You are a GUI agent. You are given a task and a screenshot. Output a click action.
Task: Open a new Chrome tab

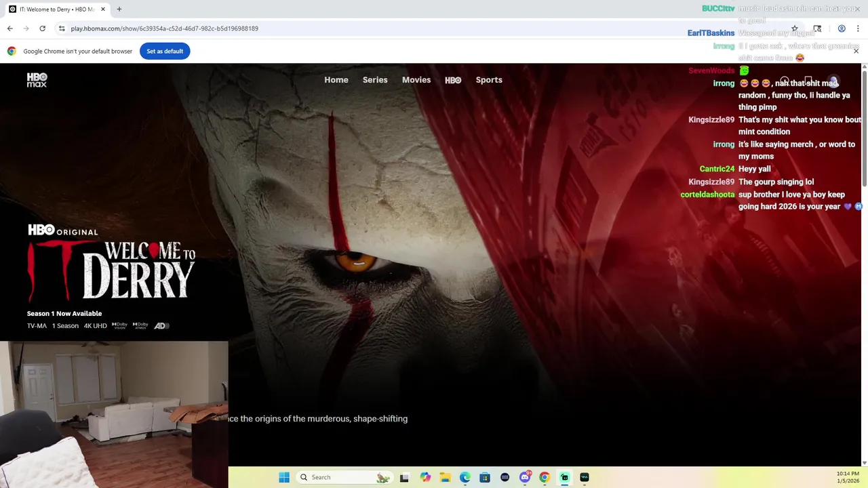point(119,9)
